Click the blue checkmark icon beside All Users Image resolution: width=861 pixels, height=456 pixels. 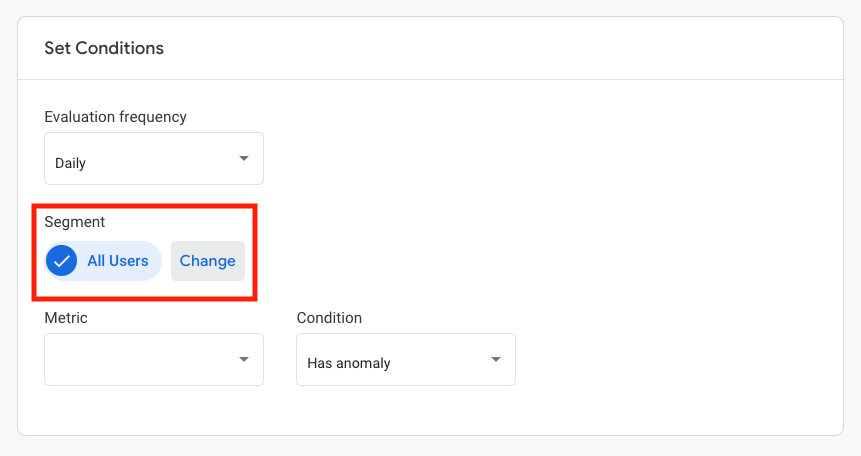tap(62, 261)
